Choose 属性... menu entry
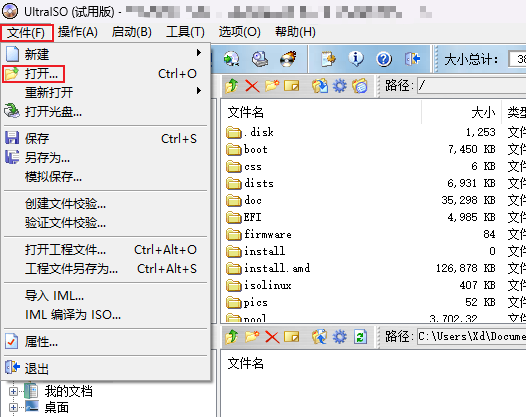526x417 pixels. pos(106,342)
